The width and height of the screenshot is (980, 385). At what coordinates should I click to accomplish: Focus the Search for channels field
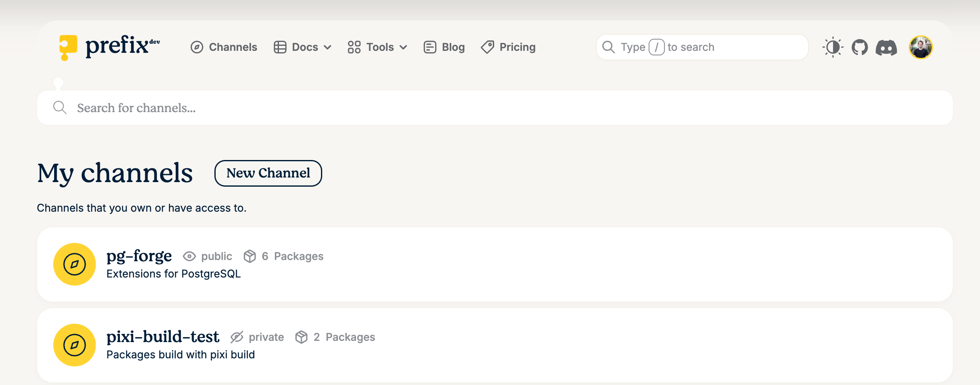click(x=500, y=108)
